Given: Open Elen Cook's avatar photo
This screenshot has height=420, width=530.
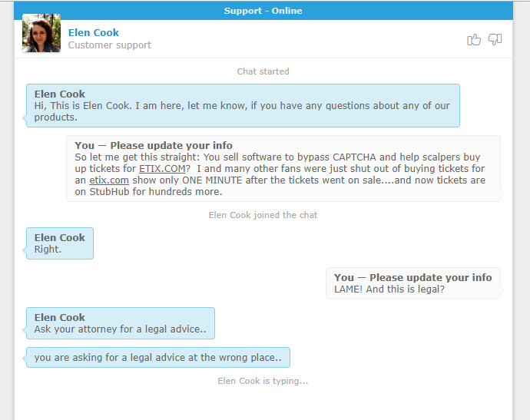Looking at the screenshot, I should click(x=41, y=33).
